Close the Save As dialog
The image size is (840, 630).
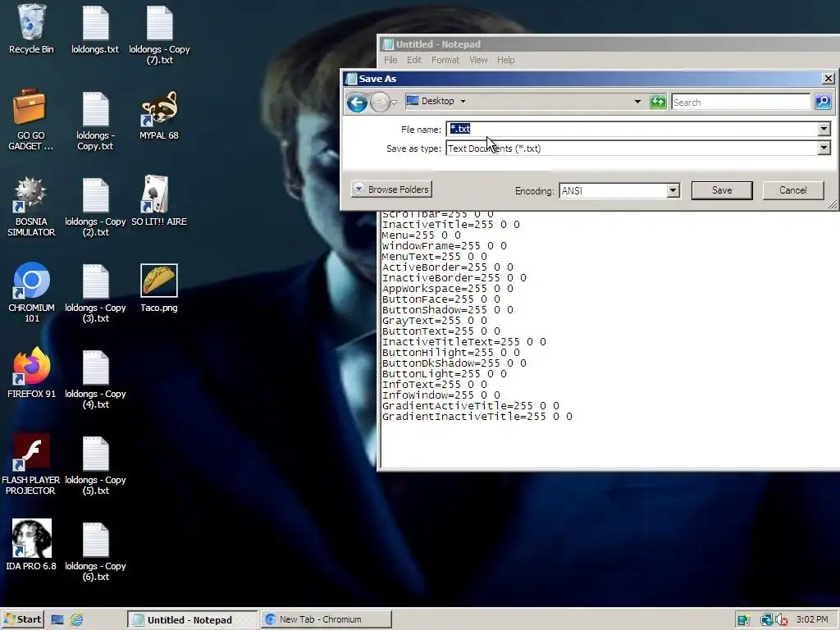829,78
